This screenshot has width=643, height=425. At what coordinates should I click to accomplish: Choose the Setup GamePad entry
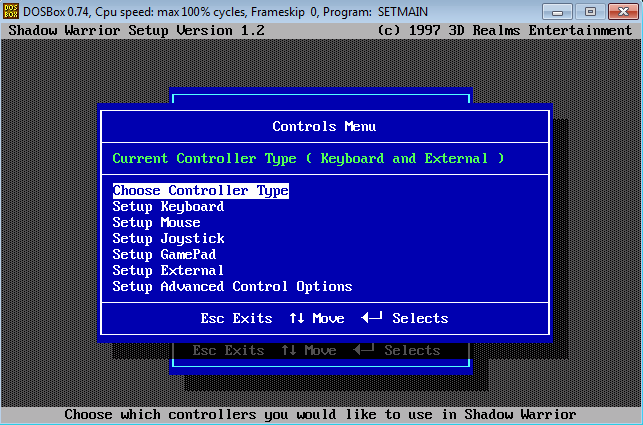click(x=164, y=254)
